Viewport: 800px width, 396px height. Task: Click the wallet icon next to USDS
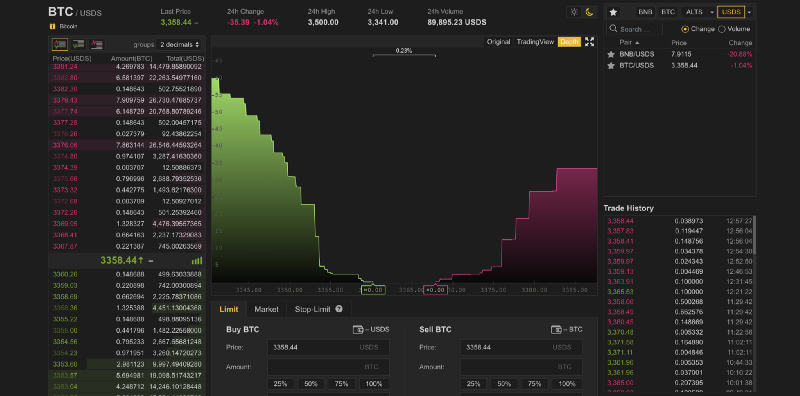point(358,330)
